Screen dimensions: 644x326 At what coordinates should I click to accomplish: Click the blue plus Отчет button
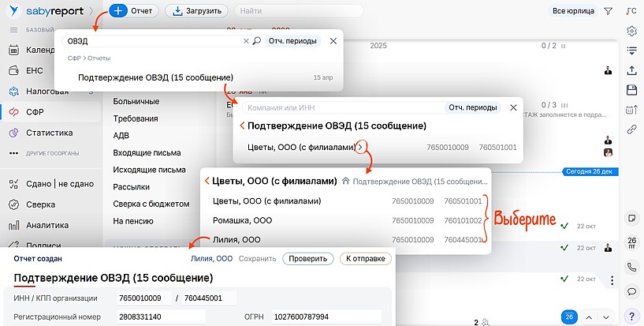click(133, 11)
